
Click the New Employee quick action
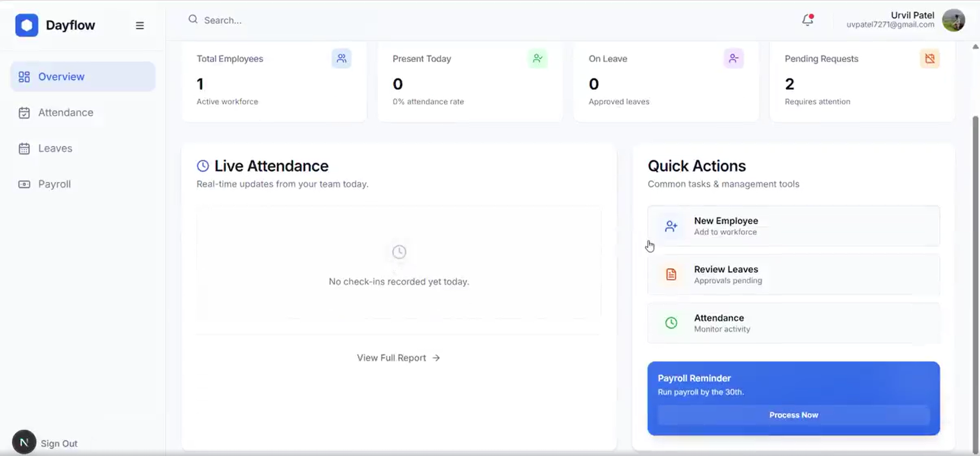[x=793, y=226]
